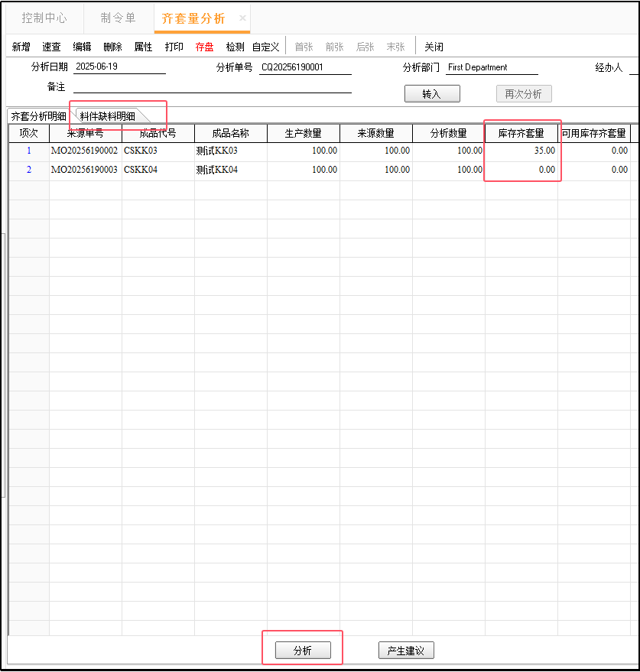Click the 项次 column header

tap(29, 133)
